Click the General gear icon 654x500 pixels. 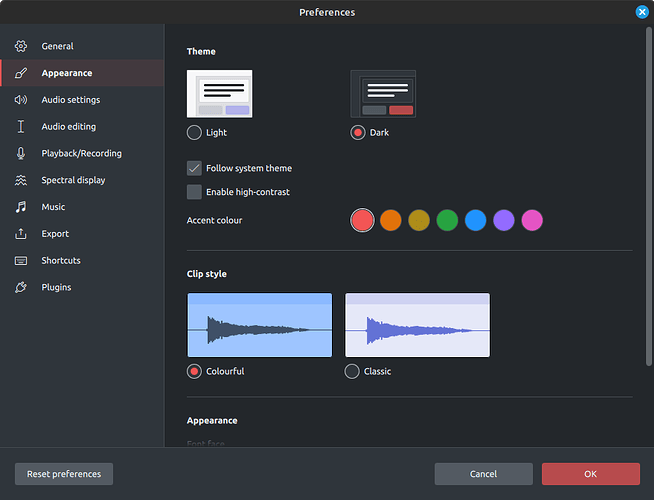point(21,46)
